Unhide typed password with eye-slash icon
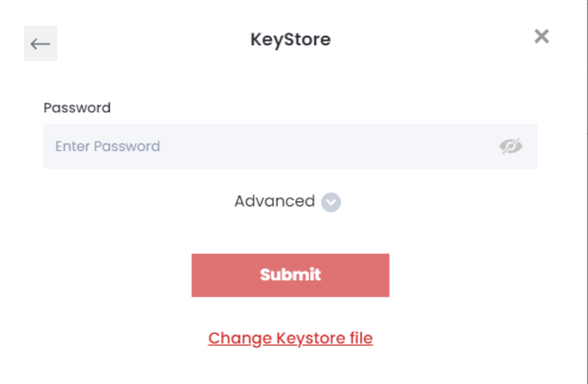 (511, 146)
